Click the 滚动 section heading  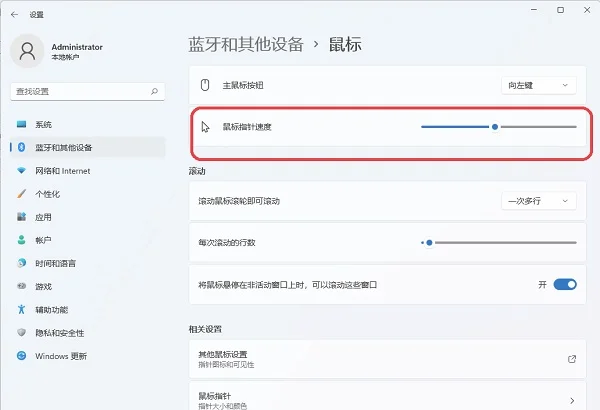coord(197,171)
